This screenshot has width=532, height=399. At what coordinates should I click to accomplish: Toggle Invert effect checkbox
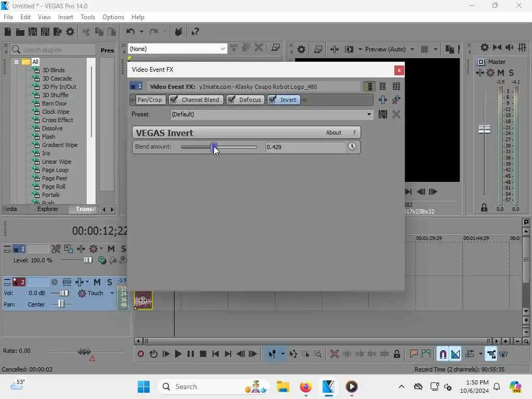(272, 100)
